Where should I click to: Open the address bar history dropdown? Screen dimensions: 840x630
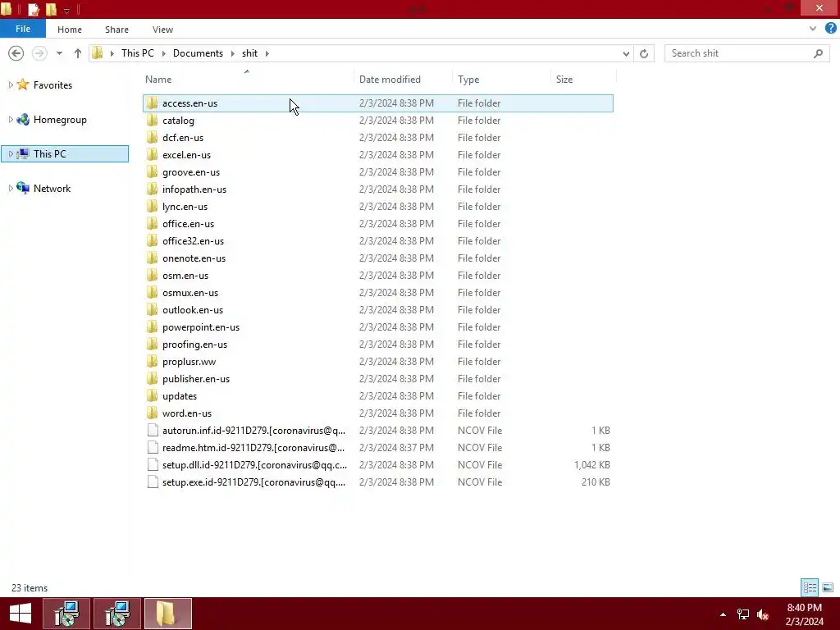(626, 53)
